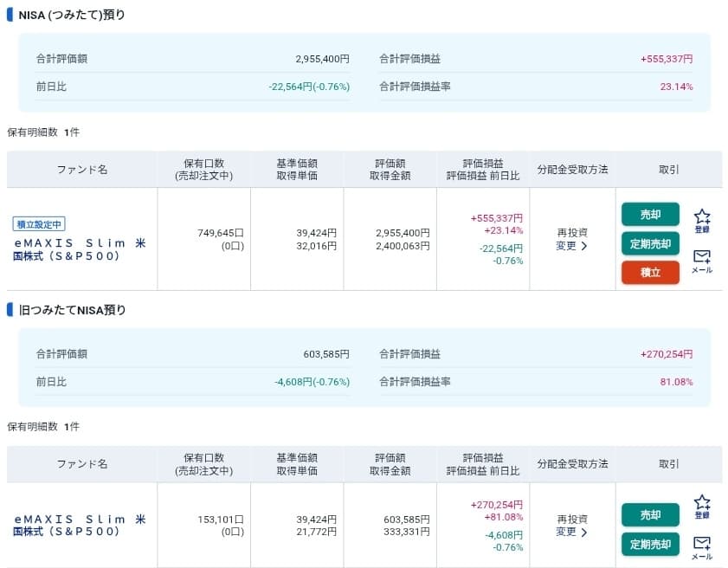The width and height of the screenshot is (728, 568).
Task: Select the 旧つみたてNISA預り section heading
Action: tap(72, 310)
